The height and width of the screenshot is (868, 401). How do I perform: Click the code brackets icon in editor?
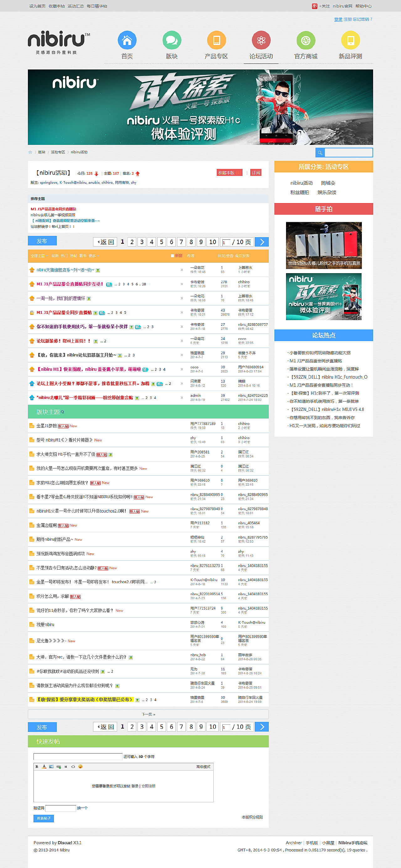pos(73,767)
